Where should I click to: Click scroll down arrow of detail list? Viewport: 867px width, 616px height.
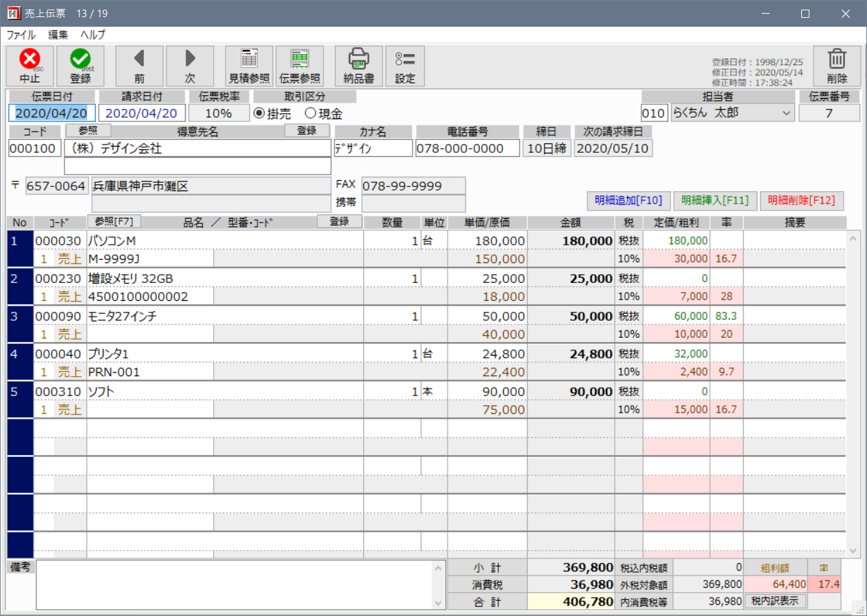[x=853, y=550]
